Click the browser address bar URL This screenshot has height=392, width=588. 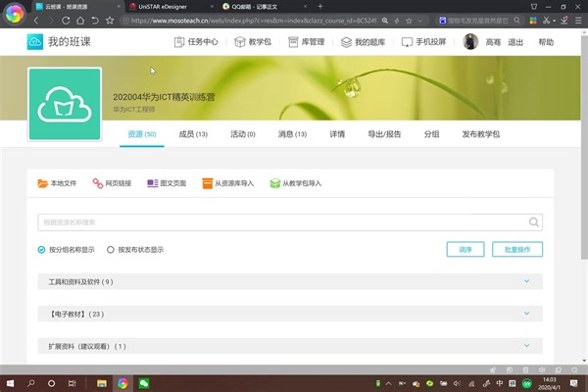point(254,21)
